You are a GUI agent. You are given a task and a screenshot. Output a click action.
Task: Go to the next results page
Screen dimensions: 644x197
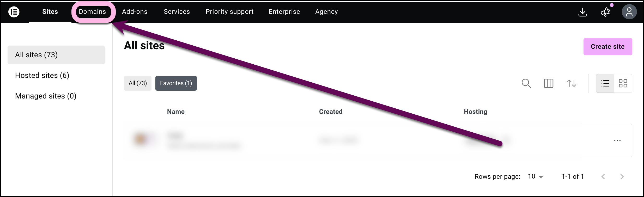(x=623, y=176)
